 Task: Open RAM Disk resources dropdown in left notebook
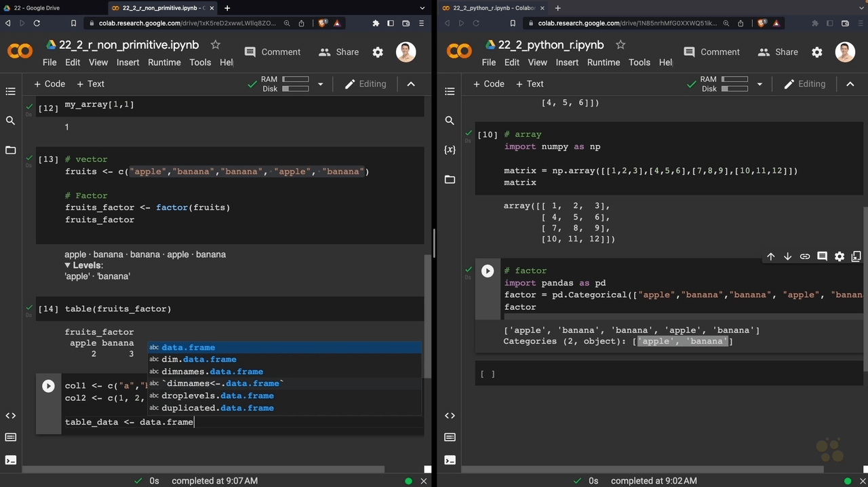321,84
